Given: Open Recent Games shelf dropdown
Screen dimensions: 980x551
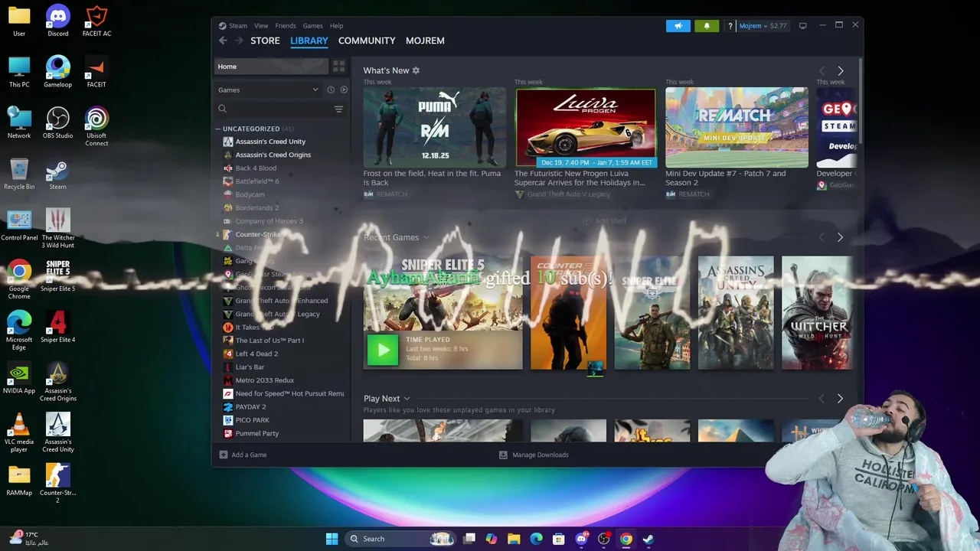Looking at the screenshot, I should pyautogui.click(x=426, y=238).
